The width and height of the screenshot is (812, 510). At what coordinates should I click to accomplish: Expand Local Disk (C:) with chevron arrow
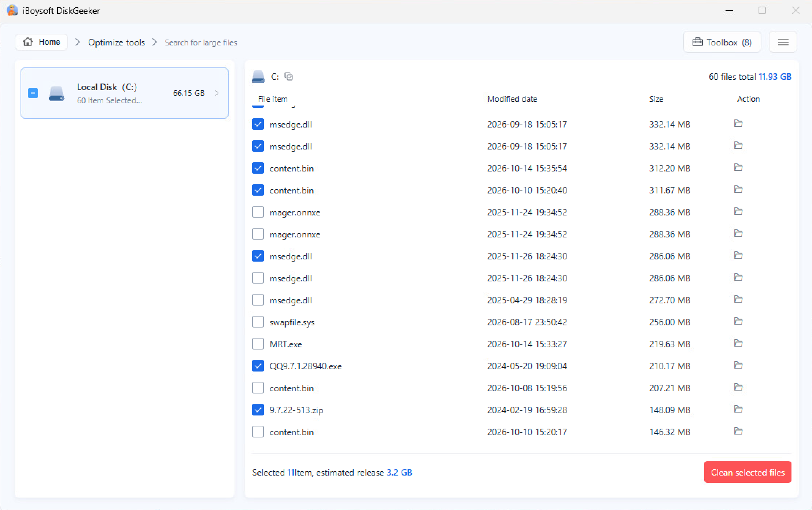click(x=217, y=93)
